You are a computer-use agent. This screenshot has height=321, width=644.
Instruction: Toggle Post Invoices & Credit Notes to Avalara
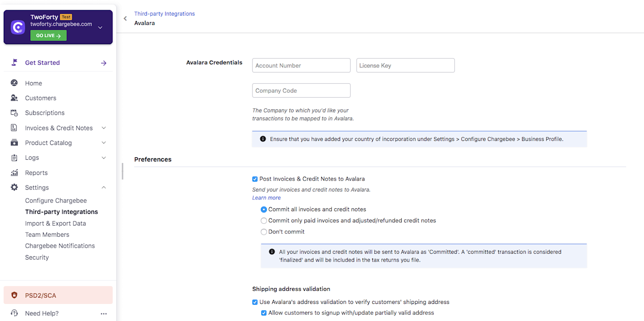click(x=255, y=179)
